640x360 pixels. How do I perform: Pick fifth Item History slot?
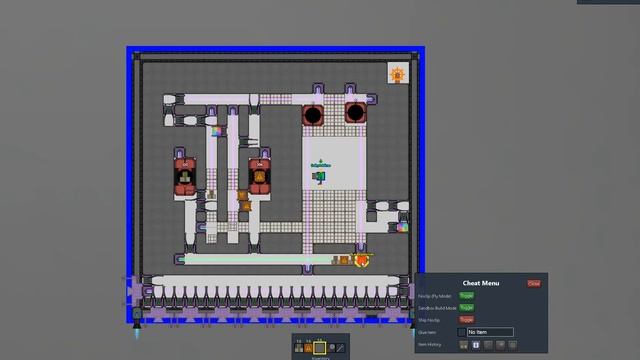(x=513, y=345)
